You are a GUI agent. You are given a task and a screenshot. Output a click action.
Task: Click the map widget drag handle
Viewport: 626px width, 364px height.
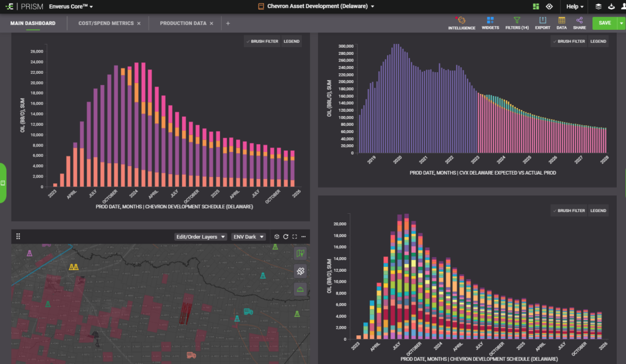[18, 236]
